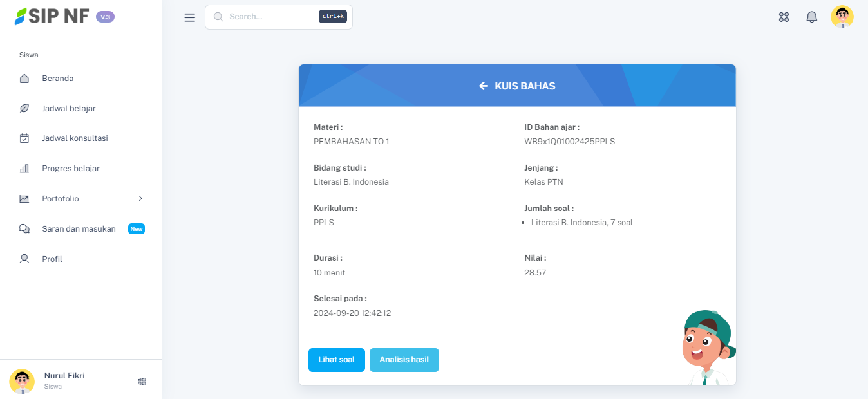Click the Jadwal konsultasi calendar icon

pyautogui.click(x=24, y=138)
